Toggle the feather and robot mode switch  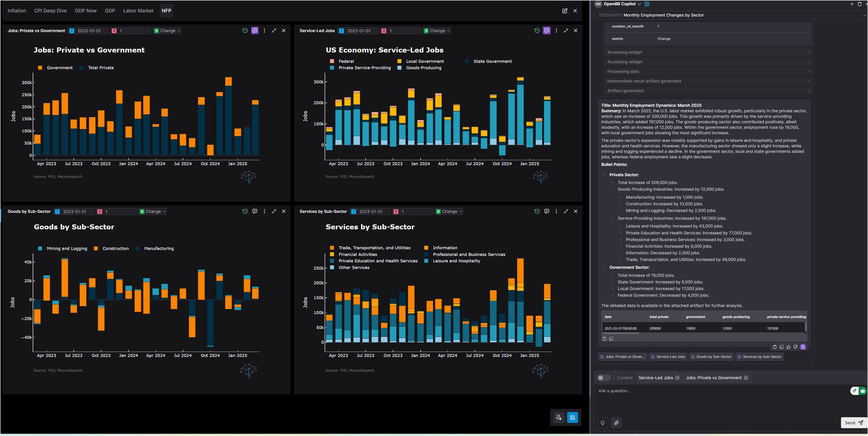858,391
